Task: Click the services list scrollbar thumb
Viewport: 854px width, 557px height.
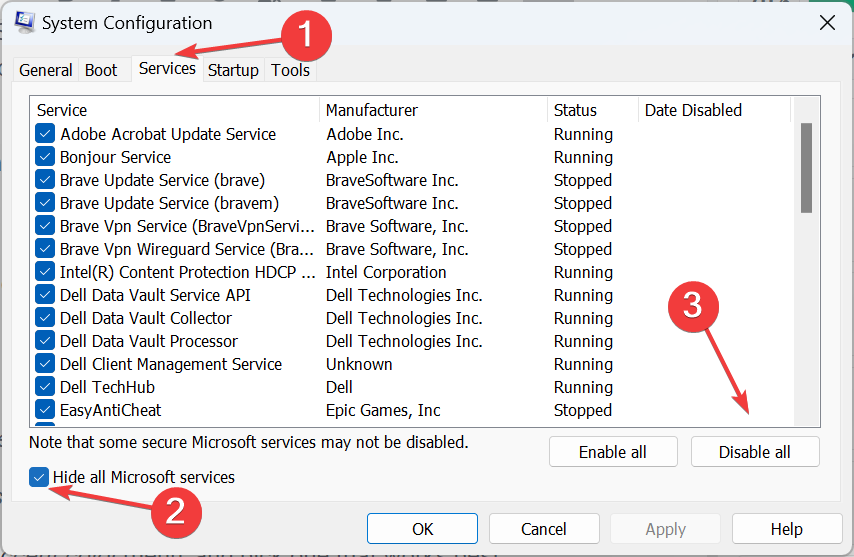Action: [x=807, y=168]
